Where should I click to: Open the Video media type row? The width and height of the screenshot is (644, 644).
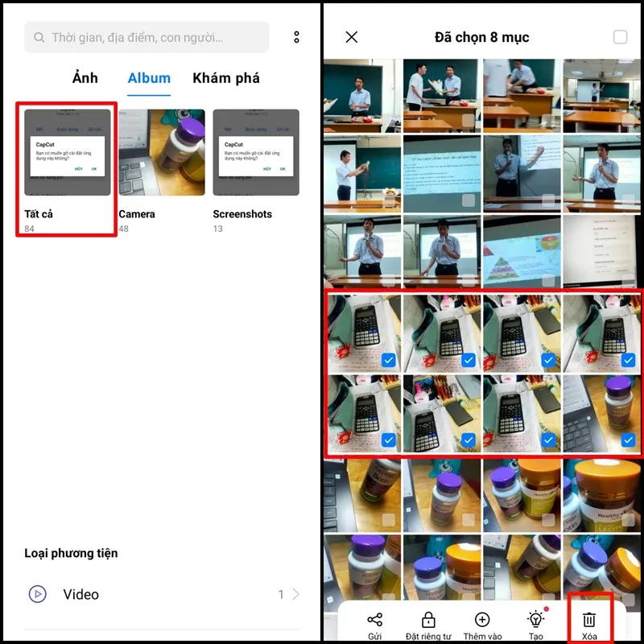[x=161, y=594]
